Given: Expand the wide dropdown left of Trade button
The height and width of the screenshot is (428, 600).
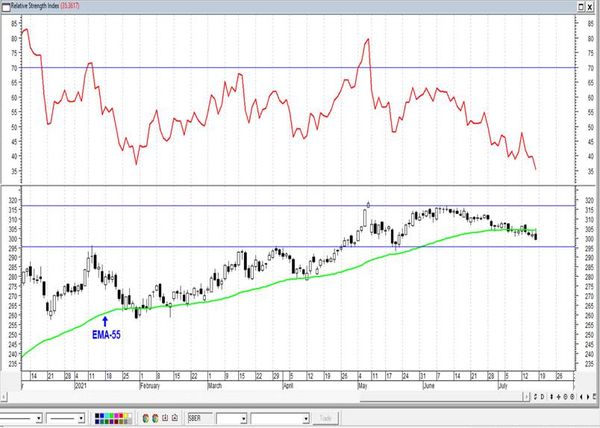Looking at the screenshot, I should click(x=306, y=419).
